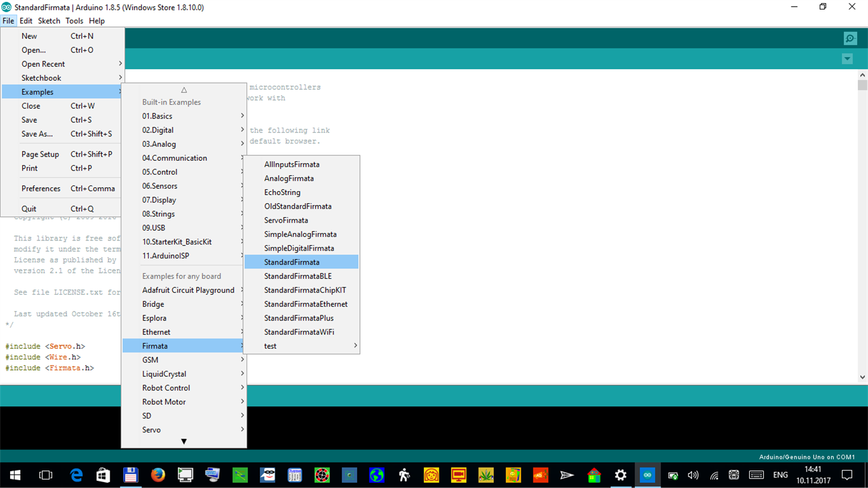Image resolution: width=868 pixels, height=488 pixels.
Task: Expand 04.Communication examples
Action: pos(184,158)
